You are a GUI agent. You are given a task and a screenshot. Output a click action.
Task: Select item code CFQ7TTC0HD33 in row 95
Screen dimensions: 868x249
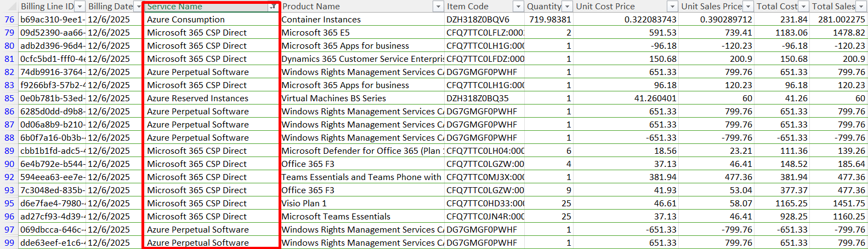pos(484,204)
